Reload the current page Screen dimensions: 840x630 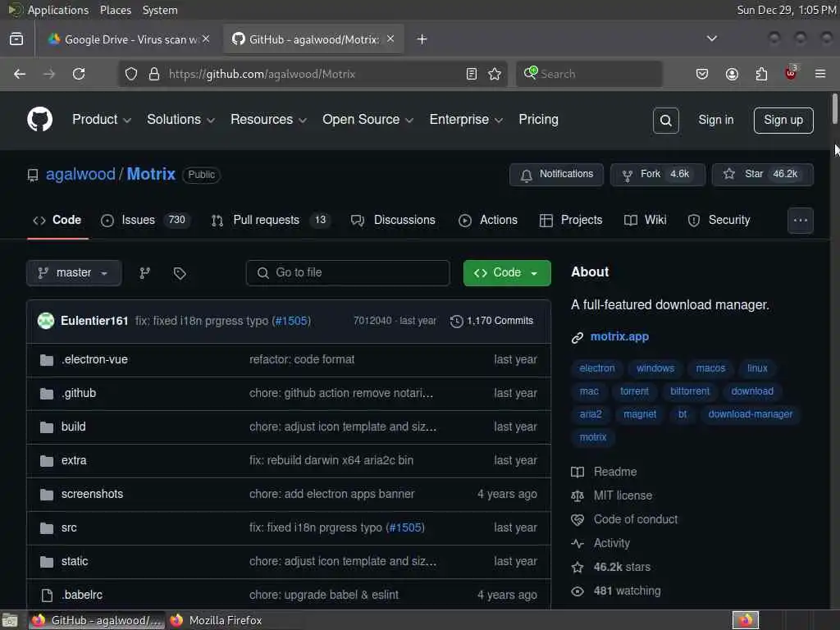point(79,74)
